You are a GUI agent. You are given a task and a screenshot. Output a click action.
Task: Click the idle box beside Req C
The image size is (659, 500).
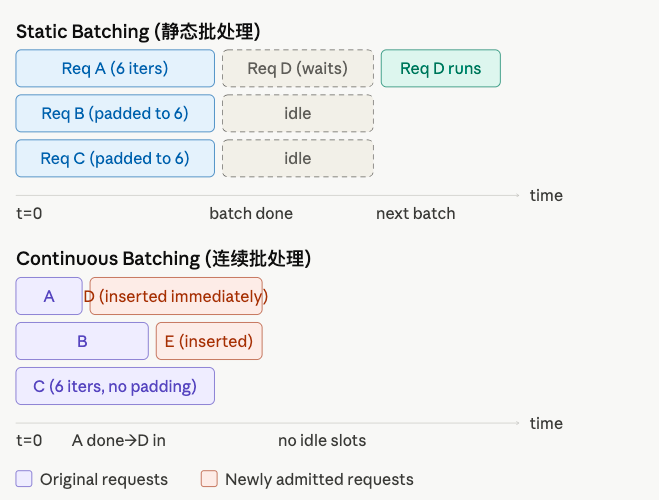(297, 159)
